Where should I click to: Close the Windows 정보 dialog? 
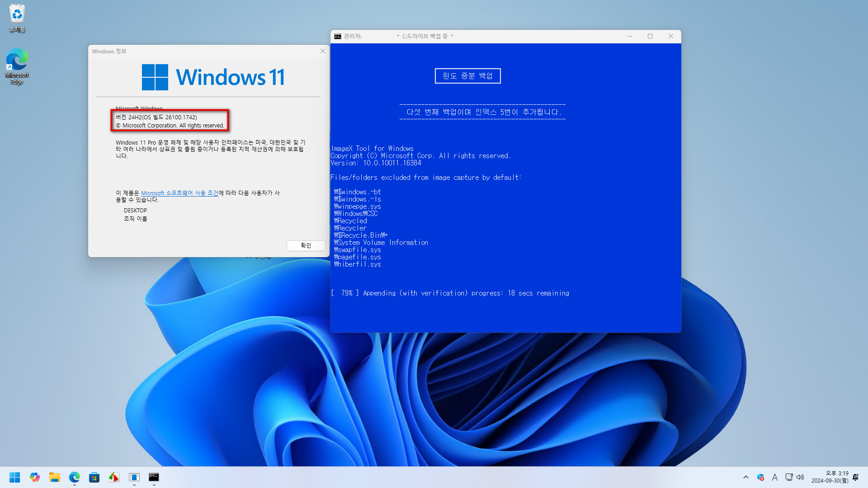(323, 51)
